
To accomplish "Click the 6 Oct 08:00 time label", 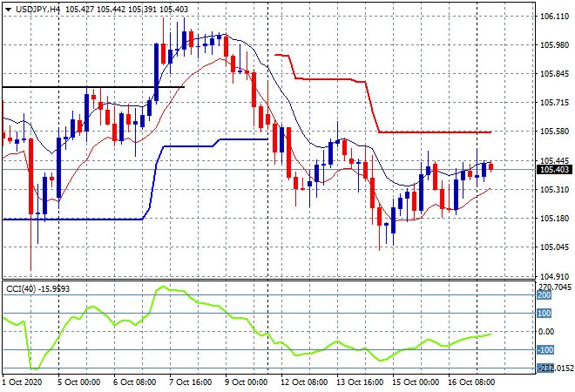I will [134, 382].
